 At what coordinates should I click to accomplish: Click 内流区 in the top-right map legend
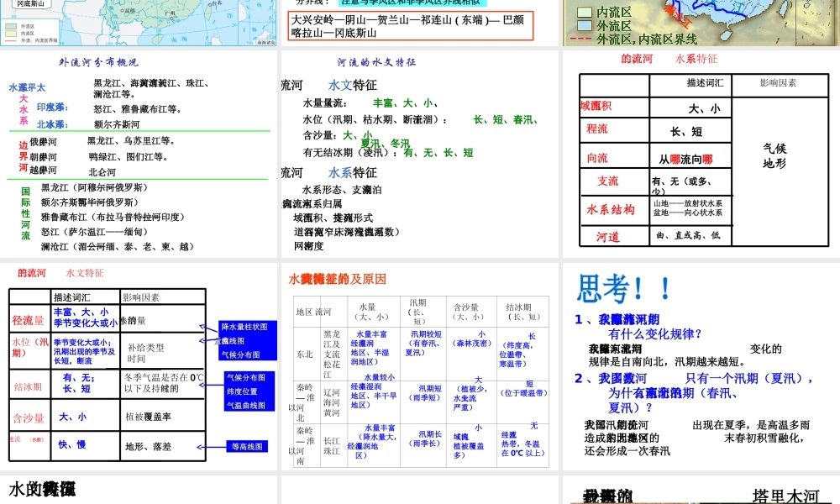[x=614, y=12]
